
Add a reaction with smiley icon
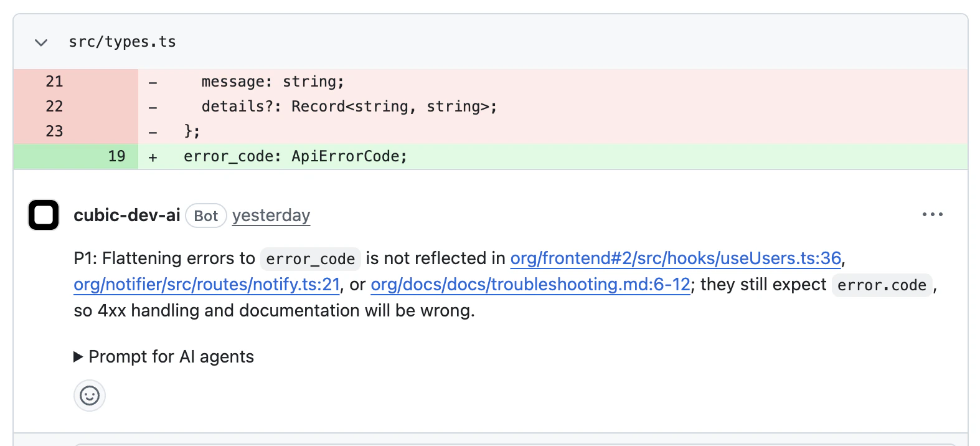tap(90, 396)
